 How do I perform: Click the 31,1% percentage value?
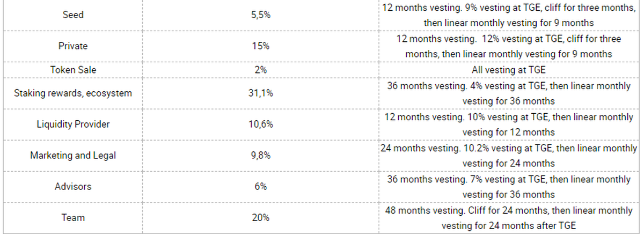point(261,93)
